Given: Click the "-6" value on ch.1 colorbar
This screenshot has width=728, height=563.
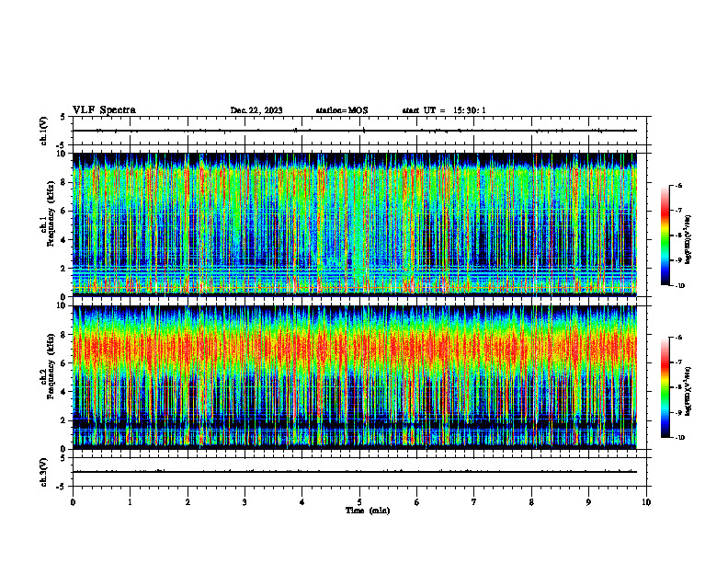Looking at the screenshot, I should [x=678, y=185].
